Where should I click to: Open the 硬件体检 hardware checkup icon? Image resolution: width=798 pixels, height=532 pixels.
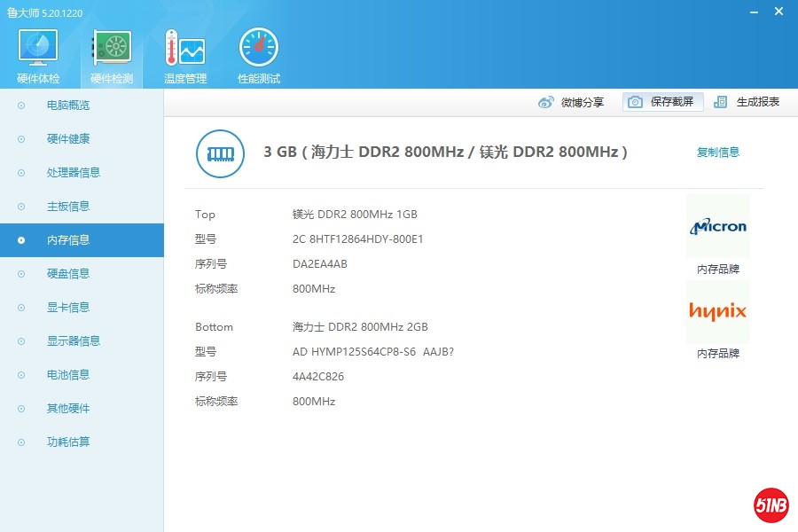[x=38, y=49]
